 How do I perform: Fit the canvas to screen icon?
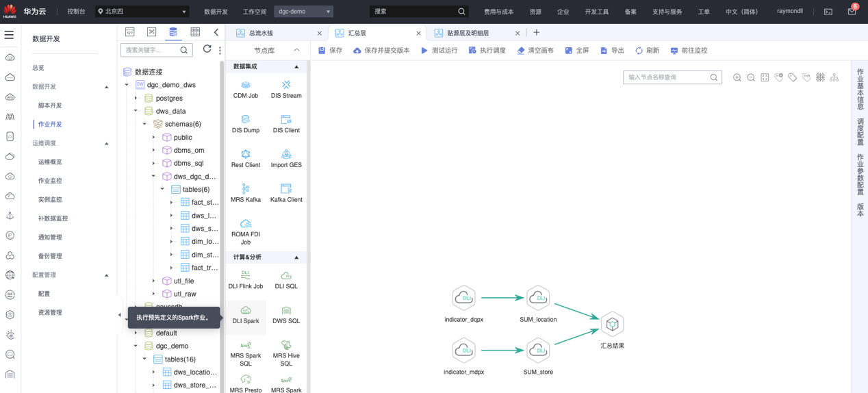click(765, 77)
